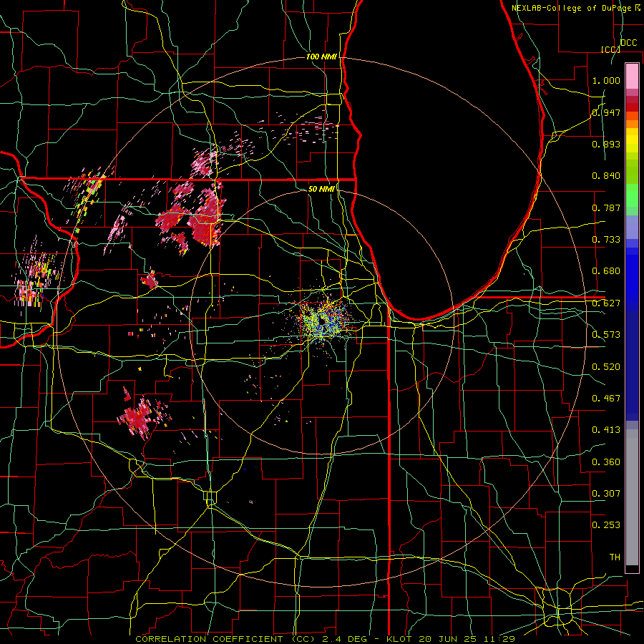Select the 0.893 legend value

click(x=606, y=144)
